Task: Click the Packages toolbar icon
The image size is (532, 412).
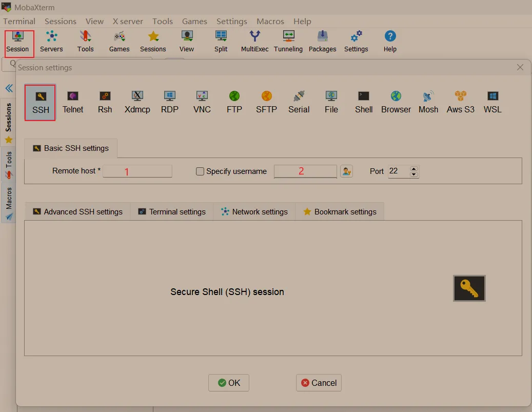Action: pos(322,42)
